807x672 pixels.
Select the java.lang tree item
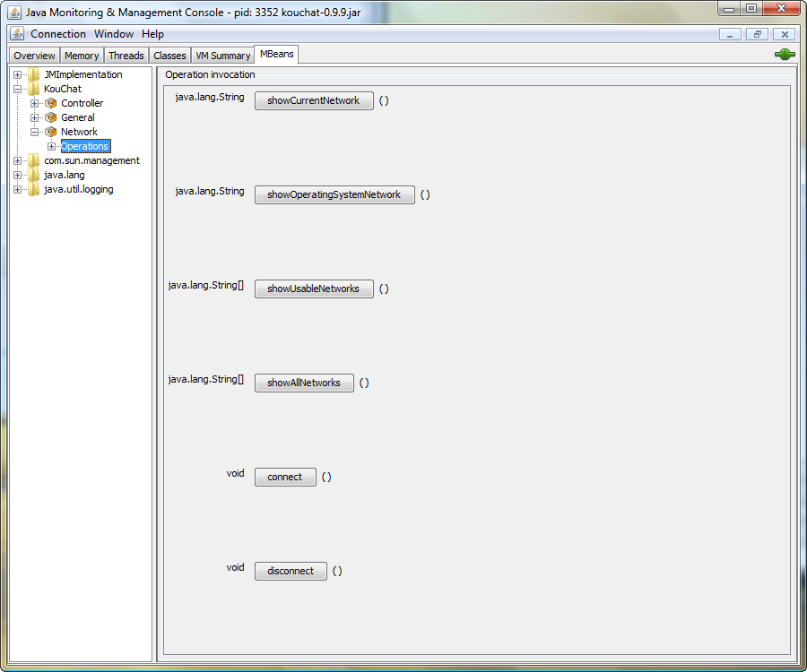[x=65, y=175]
